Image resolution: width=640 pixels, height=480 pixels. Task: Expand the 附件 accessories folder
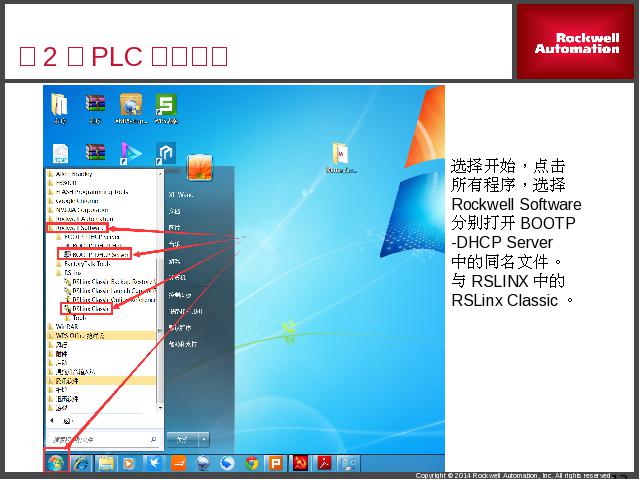coord(58,353)
